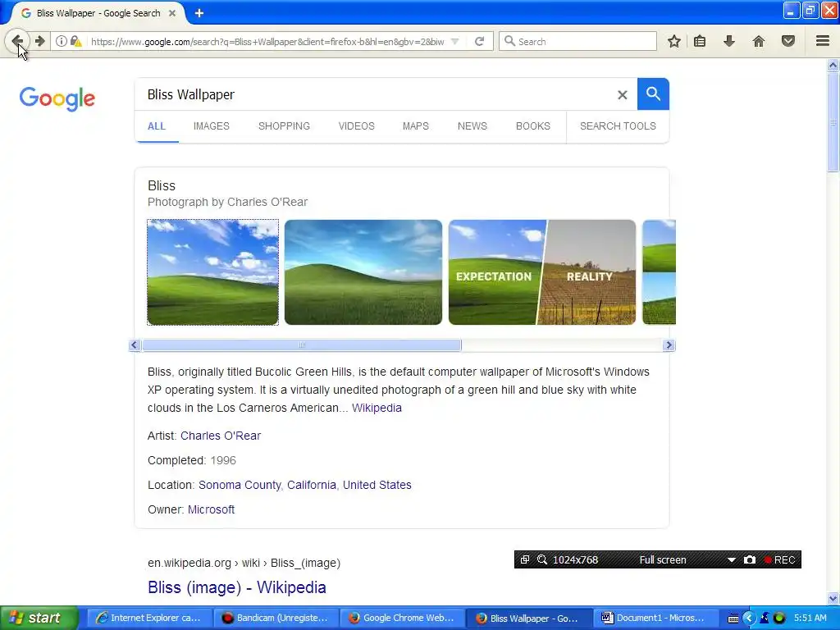
Task: Click the page vertical scrollbar thumb
Action: tap(833, 121)
